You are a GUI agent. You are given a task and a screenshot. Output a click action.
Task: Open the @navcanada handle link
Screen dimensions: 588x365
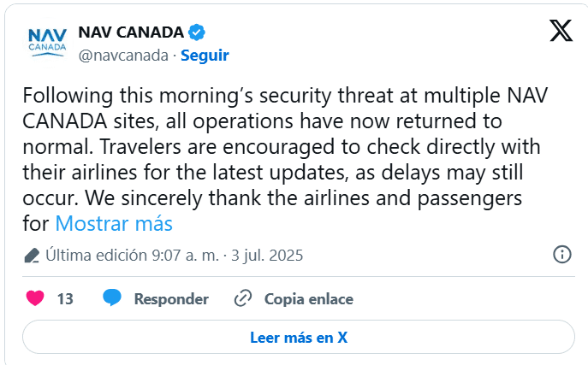coord(123,55)
